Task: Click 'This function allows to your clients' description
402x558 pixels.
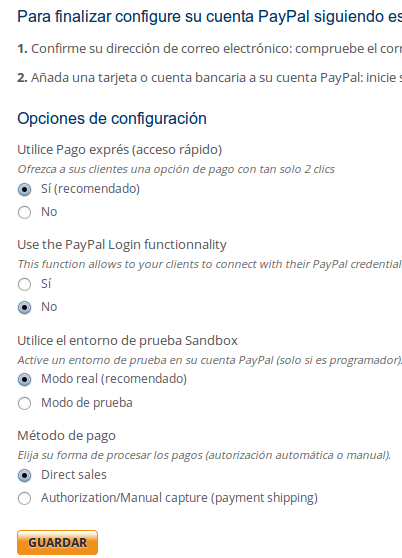Action: pos(210,264)
